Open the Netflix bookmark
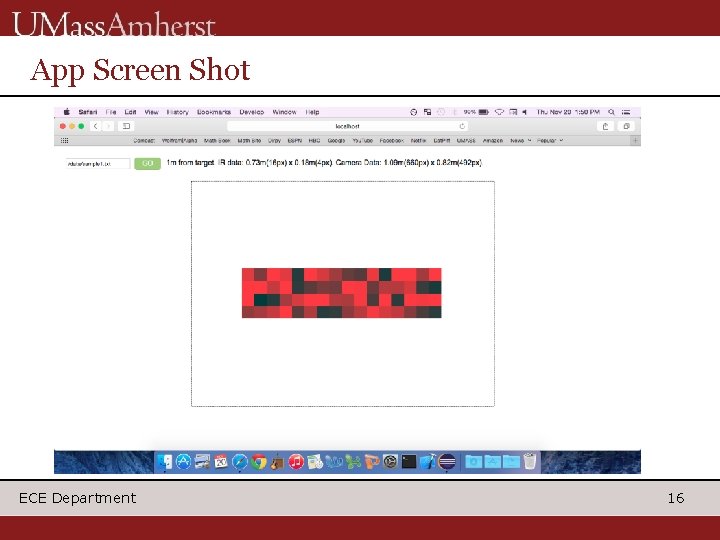This screenshot has height=540, width=720. [x=418, y=141]
